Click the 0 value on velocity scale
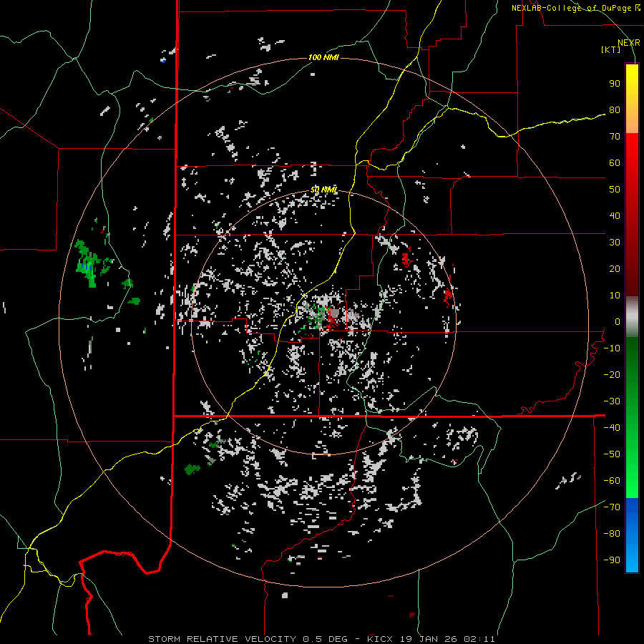Viewport: 644px width, 644px height. pyautogui.click(x=618, y=322)
